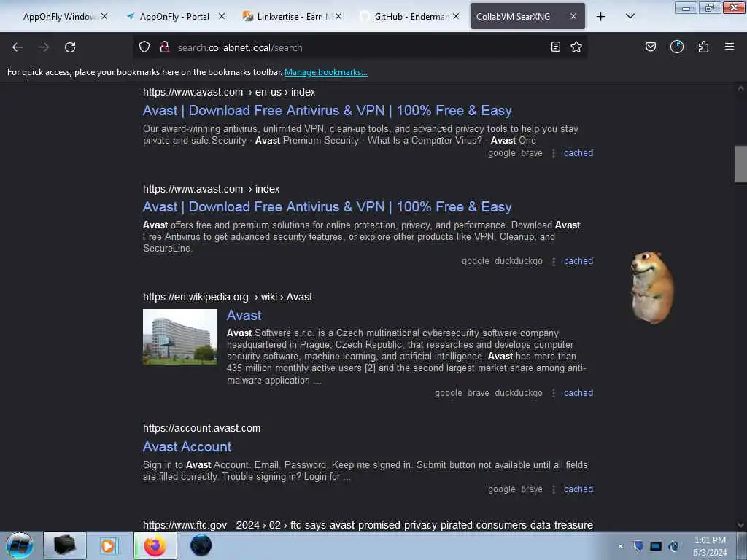Click the page vertical scrollbar thumb
This screenshot has width=747, height=560.
[740, 164]
